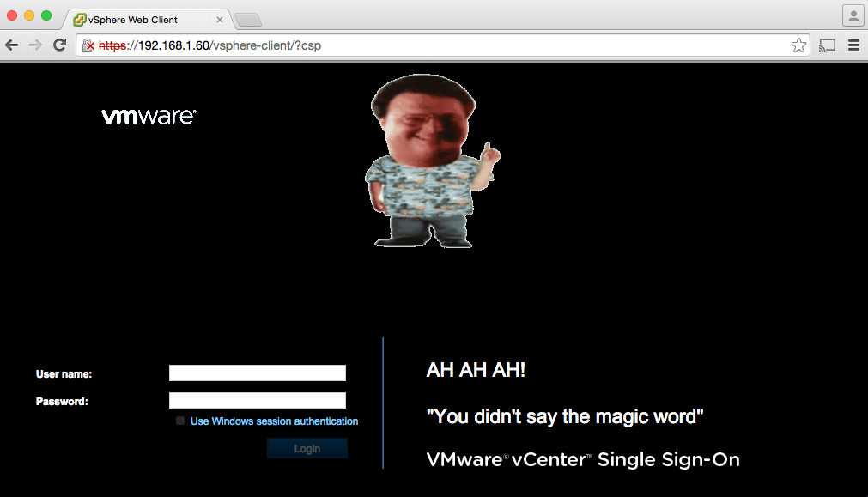868x497 pixels.
Task: Click the "AH AH AH!" text
Action: coord(476,370)
